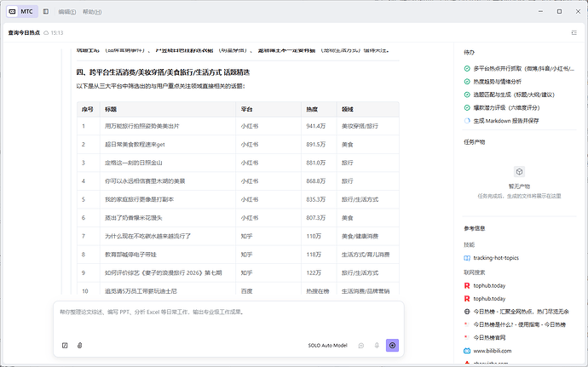Attach a file with the paperclip icon

tap(79, 345)
